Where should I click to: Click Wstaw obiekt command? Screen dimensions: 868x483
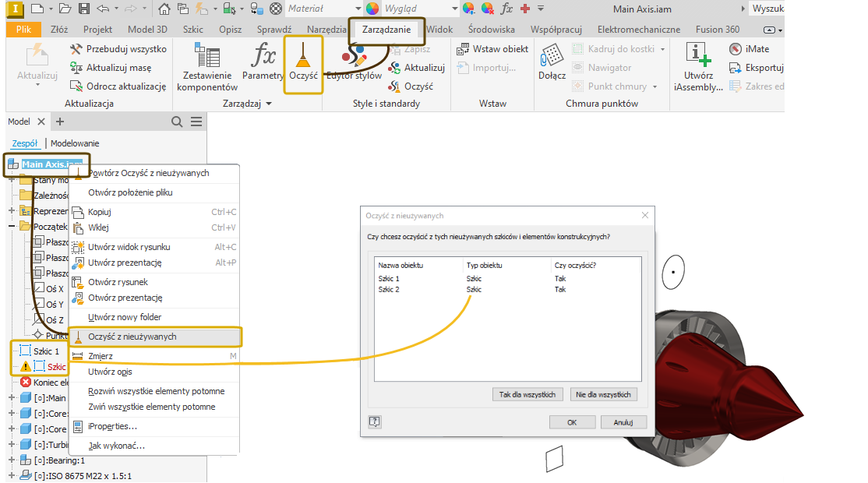(x=492, y=48)
